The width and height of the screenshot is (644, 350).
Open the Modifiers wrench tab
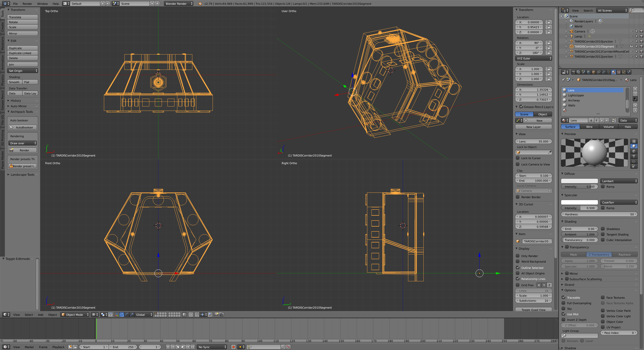(x=604, y=72)
